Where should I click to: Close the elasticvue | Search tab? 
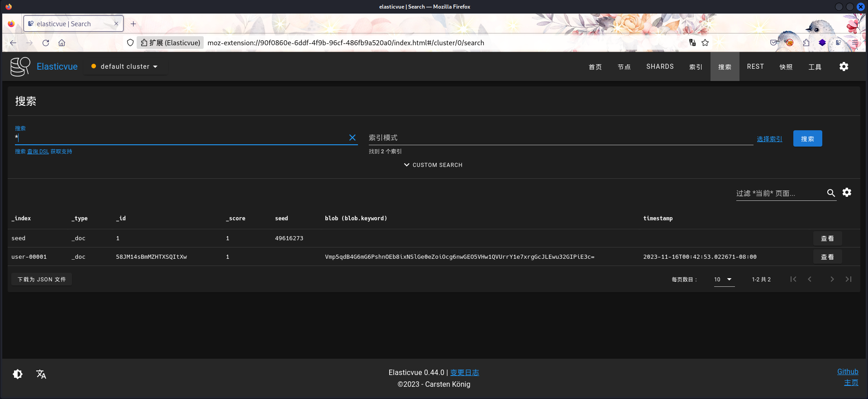(116, 24)
